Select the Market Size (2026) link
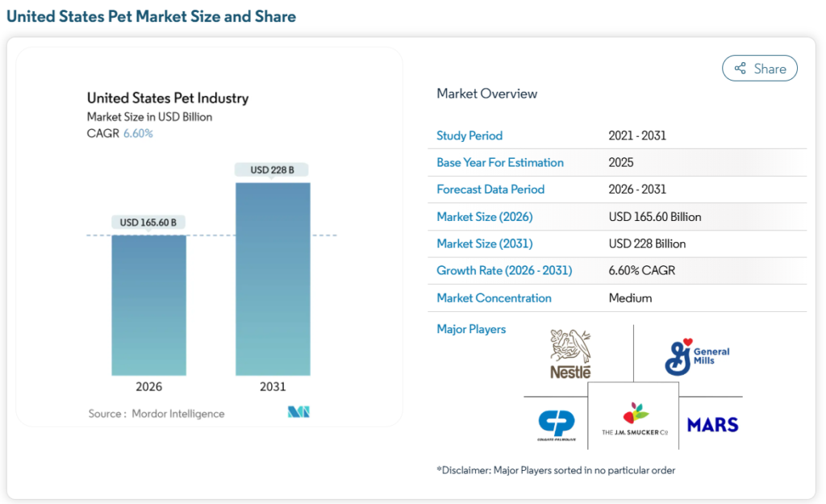 tap(484, 216)
